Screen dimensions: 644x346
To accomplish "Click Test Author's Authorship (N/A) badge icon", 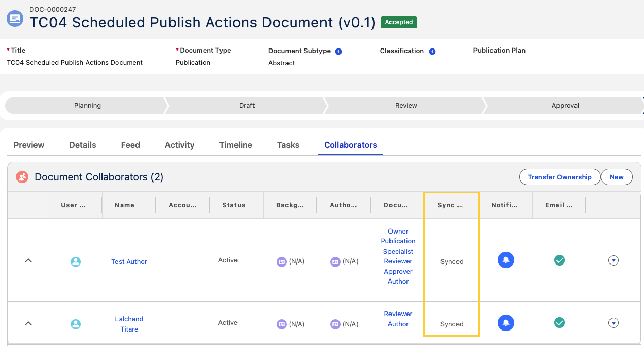I will pos(335,261).
